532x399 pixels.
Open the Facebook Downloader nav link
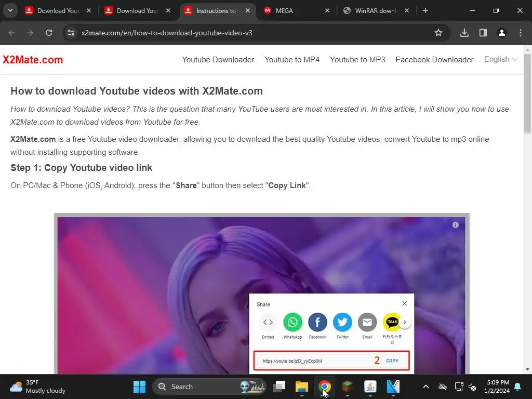[434, 60]
